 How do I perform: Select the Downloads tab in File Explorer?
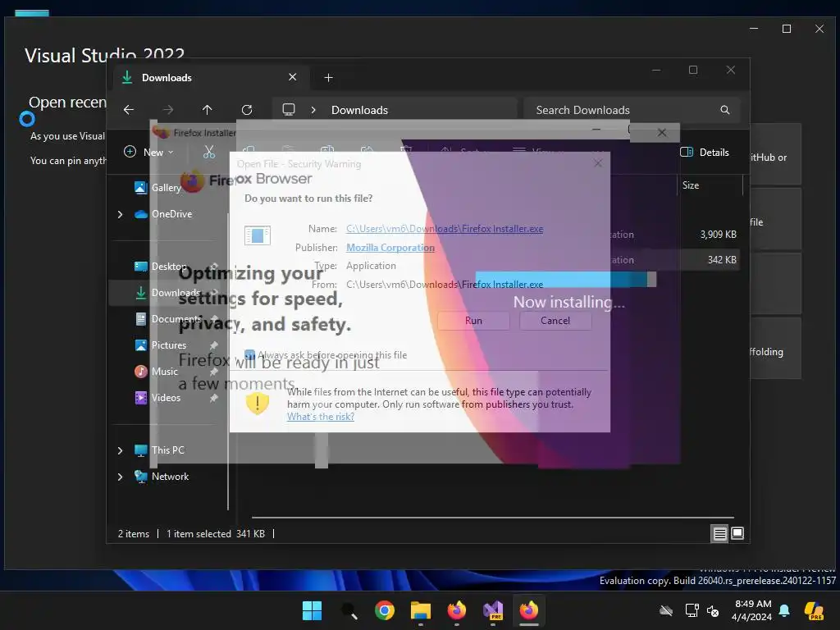coord(209,78)
